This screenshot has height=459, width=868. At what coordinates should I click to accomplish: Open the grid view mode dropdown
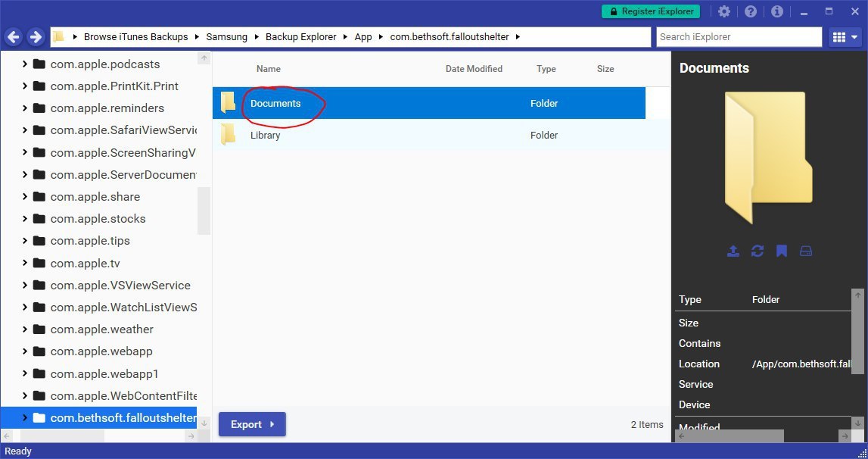[845, 37]
